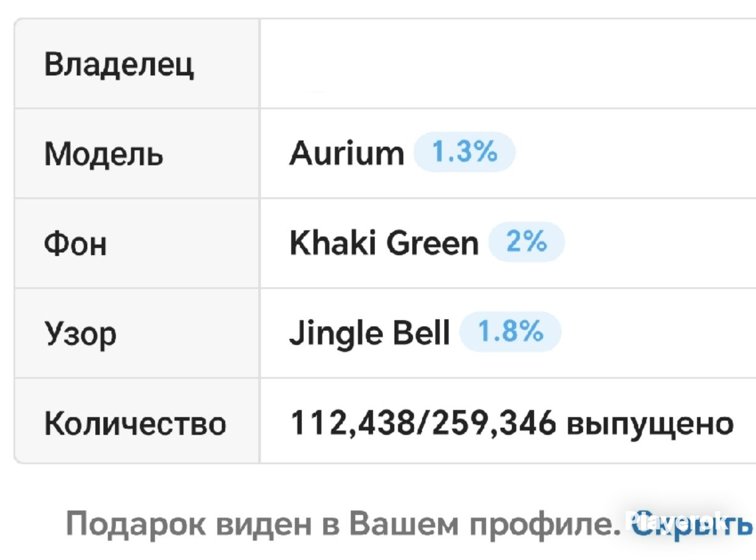Click the Узор row label
Viewport: 756px width, 560px height.
pyautogui.click(x=80, y=335)
